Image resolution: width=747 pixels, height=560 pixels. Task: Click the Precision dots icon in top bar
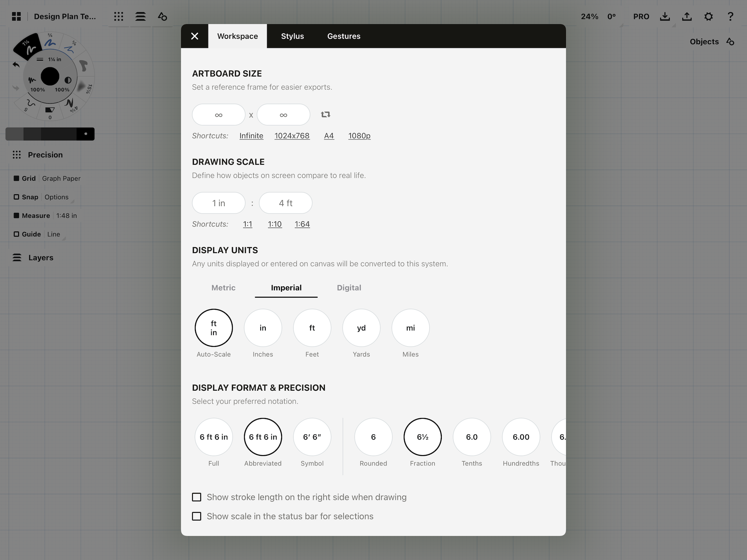pos(118,16)
